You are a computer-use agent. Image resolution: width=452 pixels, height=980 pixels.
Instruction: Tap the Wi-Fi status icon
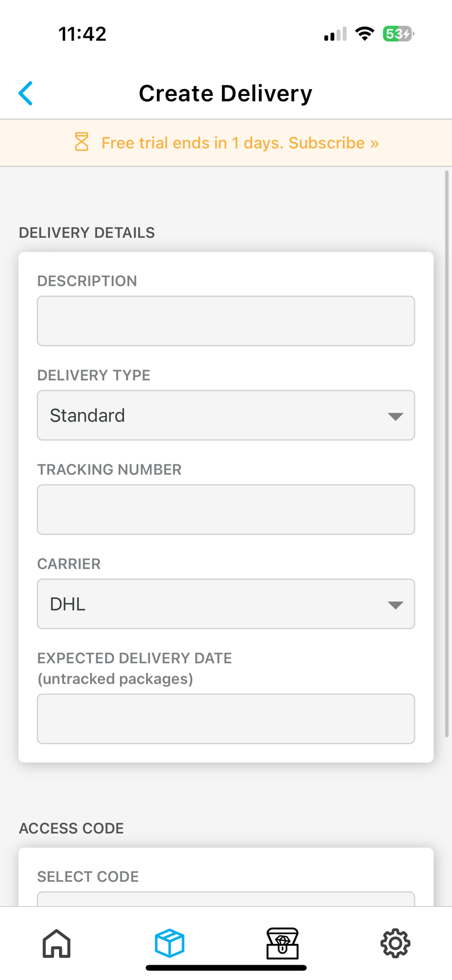point(364,34)
